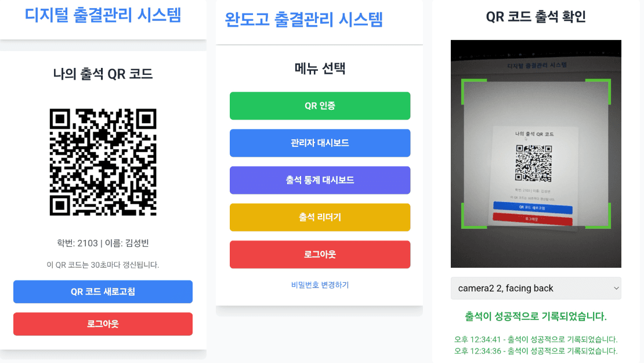The width and height of the screenshot is (644, 363).
Task: Open the 비밀번호 변경하기 link
Action: pos(320,284)
